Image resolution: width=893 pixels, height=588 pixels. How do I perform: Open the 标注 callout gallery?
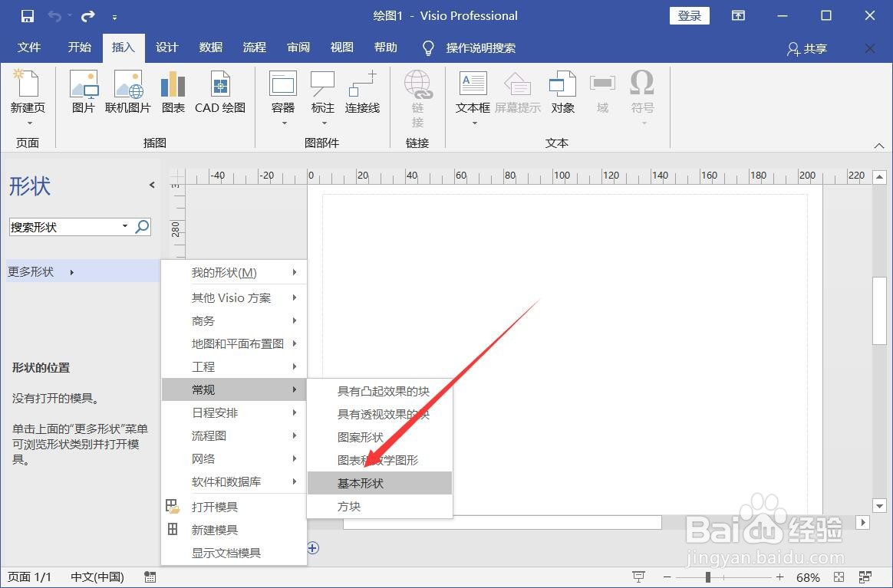pos(323,97)
